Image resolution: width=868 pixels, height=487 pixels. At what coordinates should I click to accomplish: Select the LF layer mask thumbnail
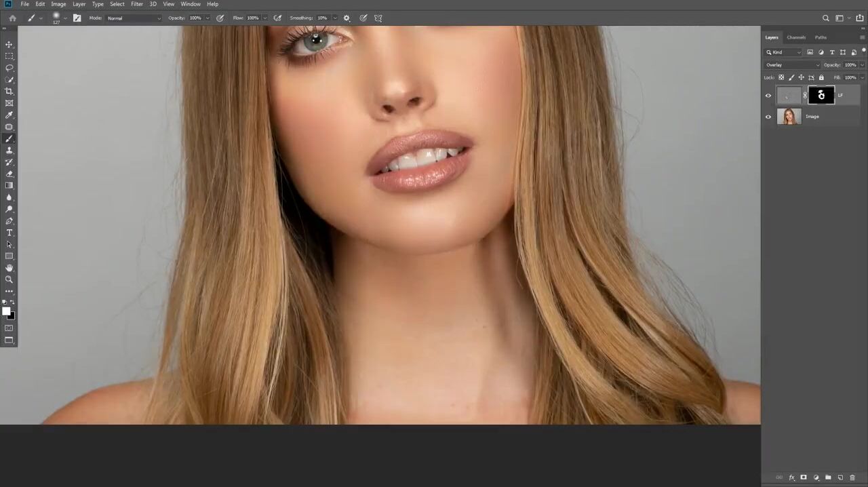[x=821, y=96]
